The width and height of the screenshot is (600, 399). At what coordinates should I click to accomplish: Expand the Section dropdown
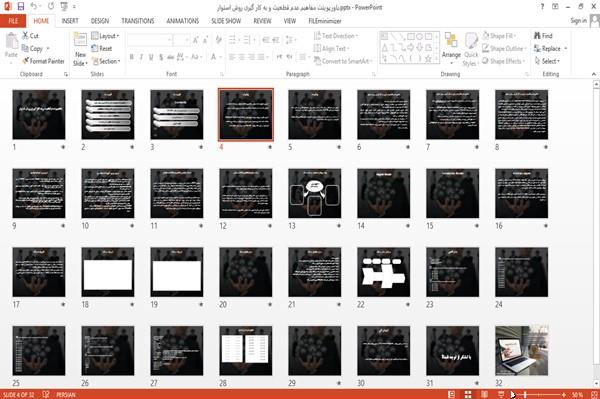coord(106,61)
